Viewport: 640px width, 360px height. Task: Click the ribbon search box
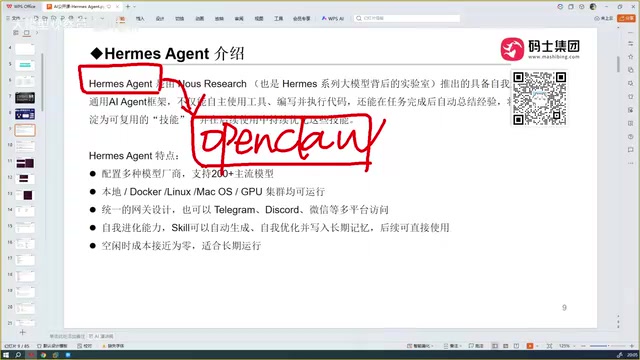tap(407, 18)
